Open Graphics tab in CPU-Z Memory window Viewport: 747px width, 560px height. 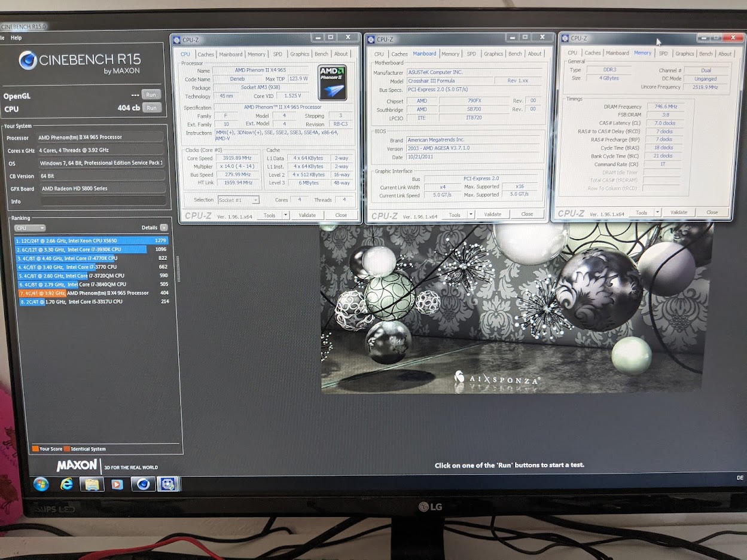685,54
